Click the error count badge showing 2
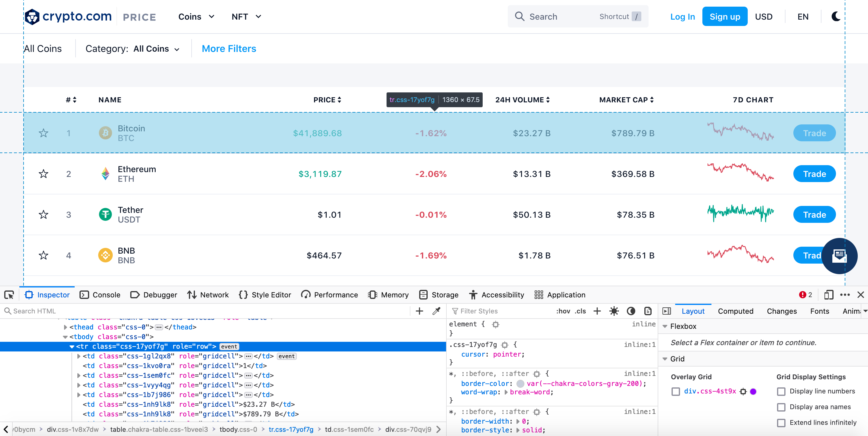This screenshot has height=436, width=868. 806,295
